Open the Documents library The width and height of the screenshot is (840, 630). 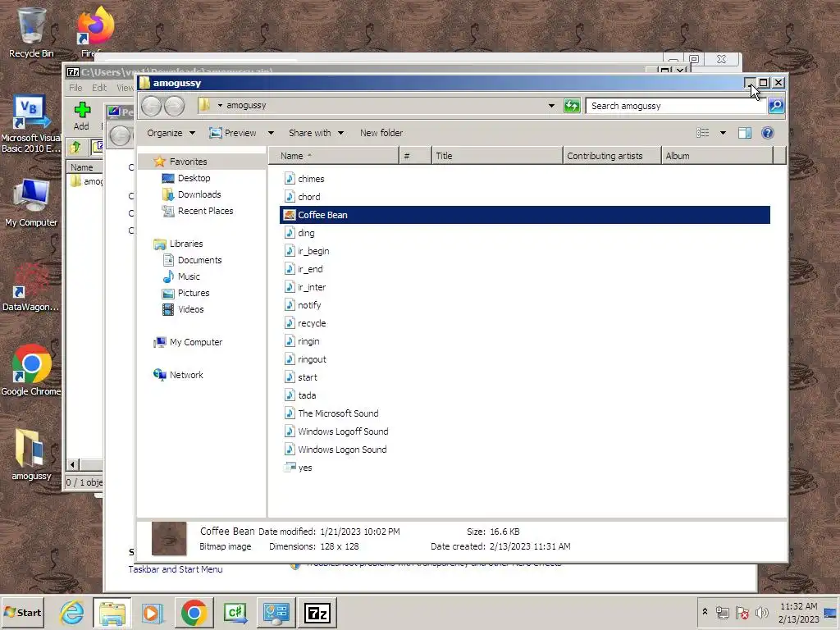(x=192, y=260)
